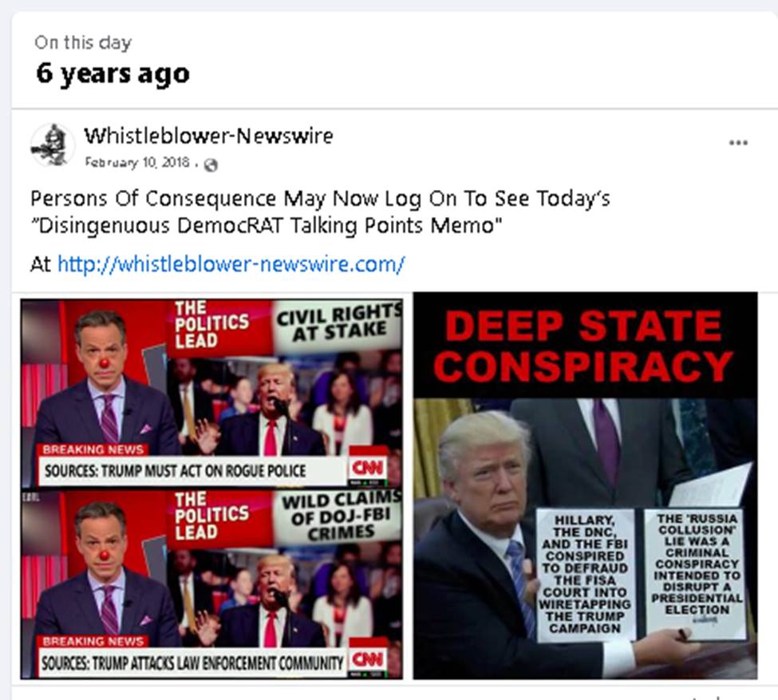Click the '6 years ago' heading
The width and height of the screenshot is (778, 700).
point(113,73)
